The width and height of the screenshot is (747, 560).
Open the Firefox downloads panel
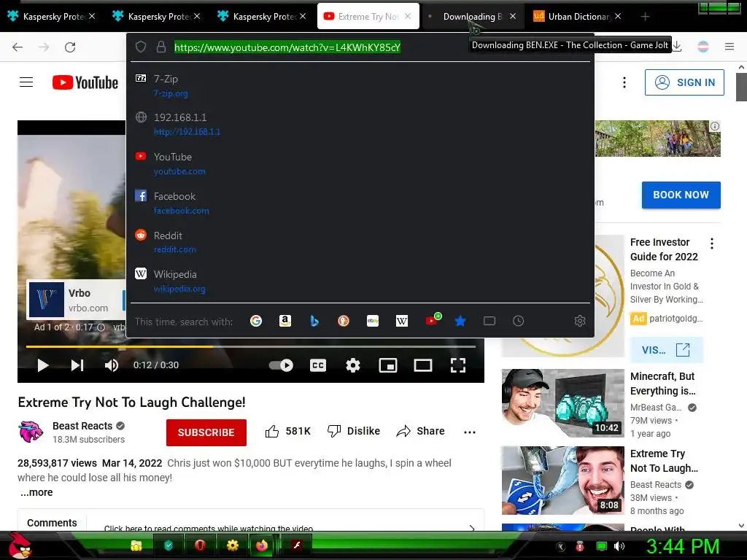click(x=677, y=47)
